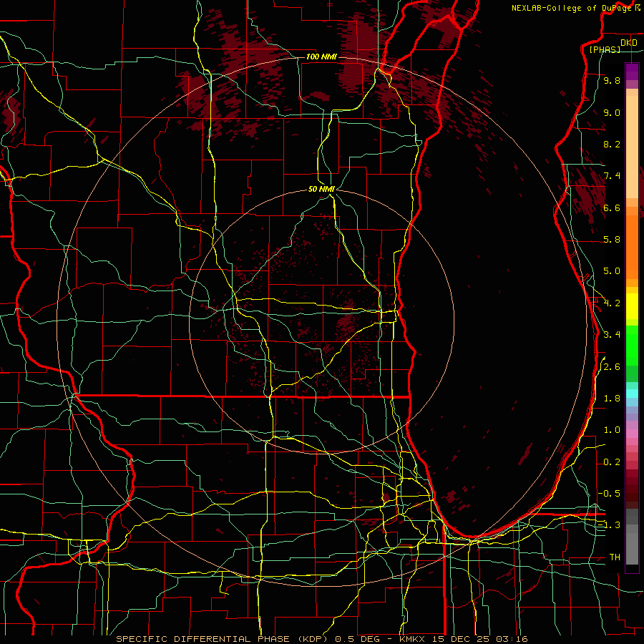Click the "5.0" value on the color scale
Screen dimensions: 644x644
click(612, 271)
